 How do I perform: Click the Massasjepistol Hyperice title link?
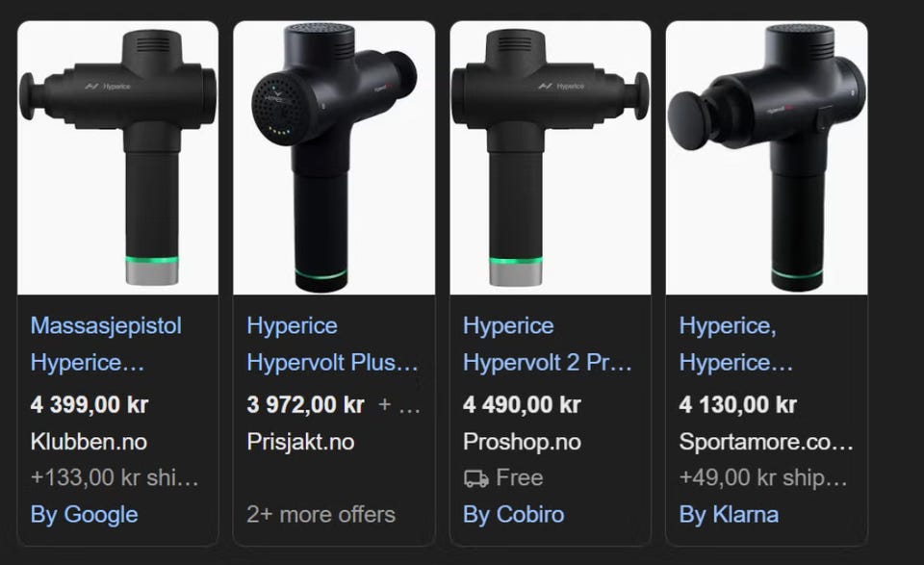[x=106, y=344]
